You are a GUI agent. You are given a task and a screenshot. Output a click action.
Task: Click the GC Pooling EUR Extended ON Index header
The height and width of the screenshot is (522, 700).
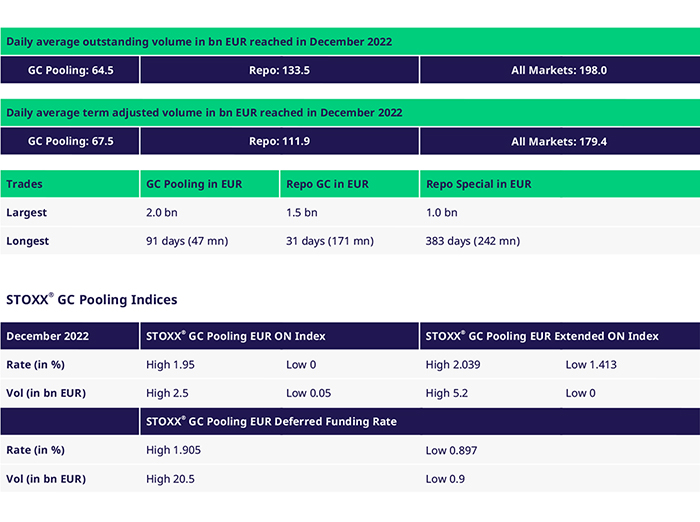[541, 336]
